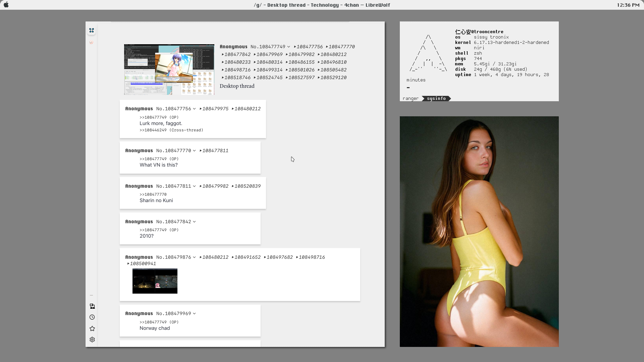Open post menu arrow for No.108477756
Image resolution: width=644 pixels, height=362 pixels.
194,109
